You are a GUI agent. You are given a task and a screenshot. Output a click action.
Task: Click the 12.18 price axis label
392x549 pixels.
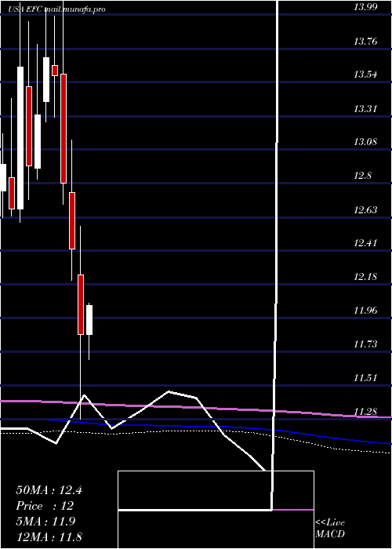[x=365, y=277]
